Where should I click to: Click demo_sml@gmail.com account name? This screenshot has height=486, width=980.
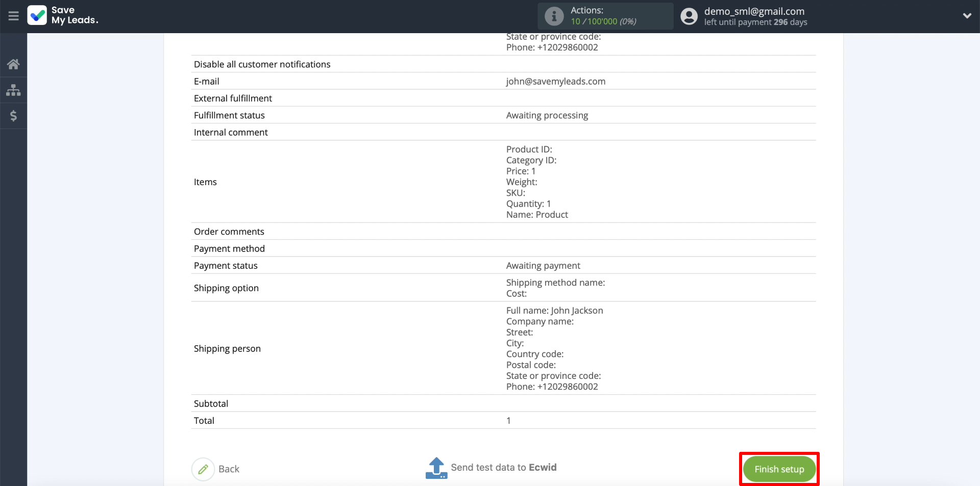tap(754, 11)
